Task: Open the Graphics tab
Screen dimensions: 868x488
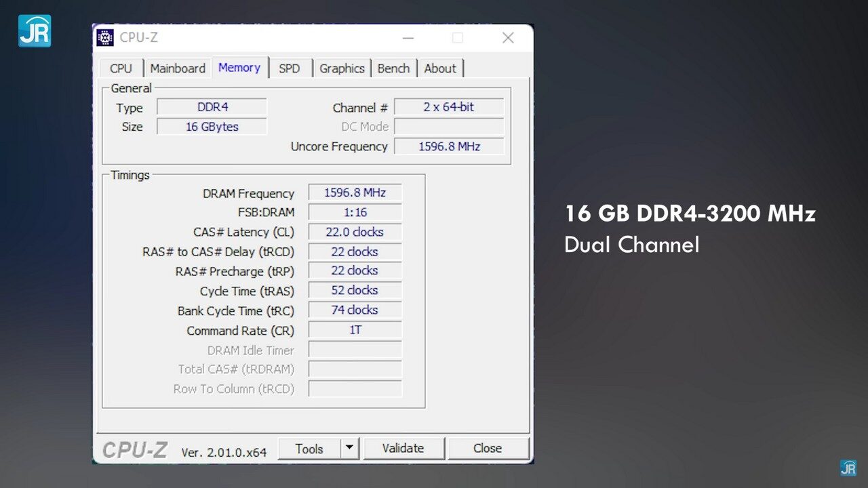Action: pyautogui.click(x=342, y=68)
